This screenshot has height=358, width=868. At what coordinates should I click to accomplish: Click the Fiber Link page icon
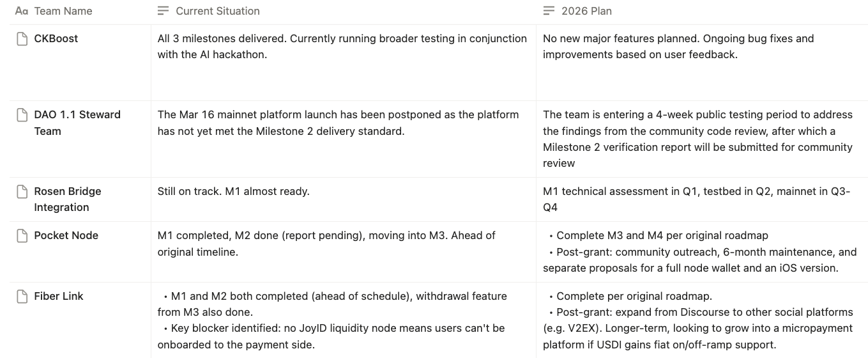[x=22, y=297]
